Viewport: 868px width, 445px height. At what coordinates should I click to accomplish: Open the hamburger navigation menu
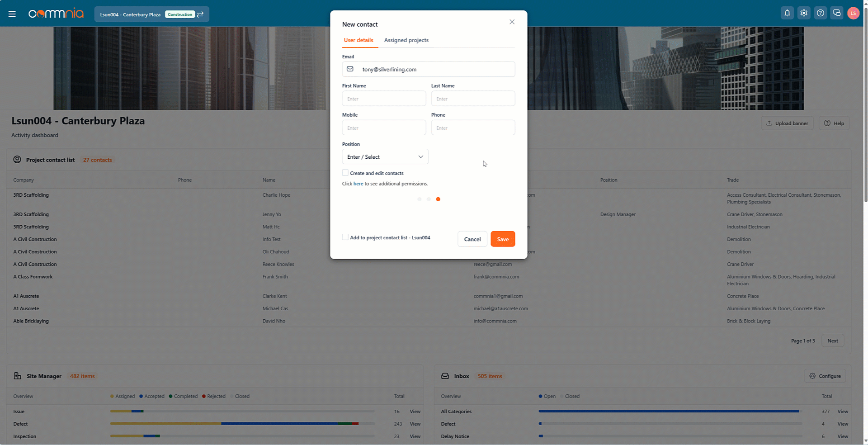click(x=12, y=14)
